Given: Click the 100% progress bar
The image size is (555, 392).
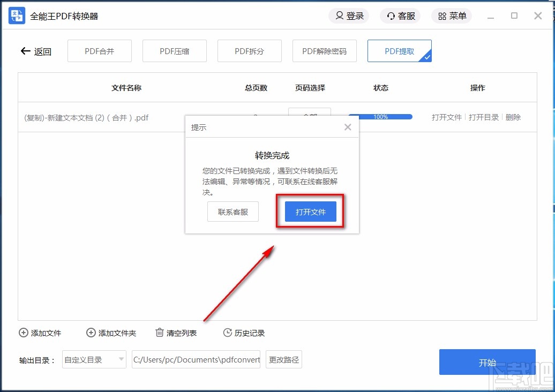Looking at the screenshot, I should [x=380, y=116].
